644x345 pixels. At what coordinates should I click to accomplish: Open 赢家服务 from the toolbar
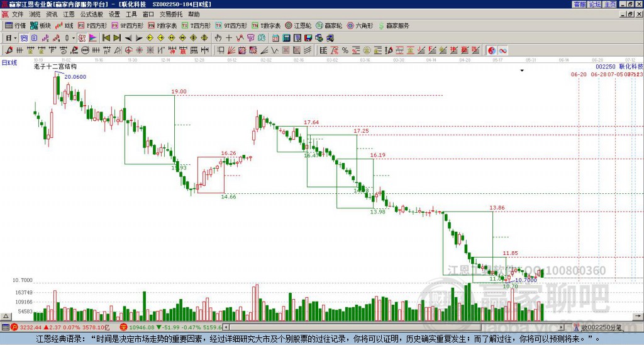(x=394, y=25)
